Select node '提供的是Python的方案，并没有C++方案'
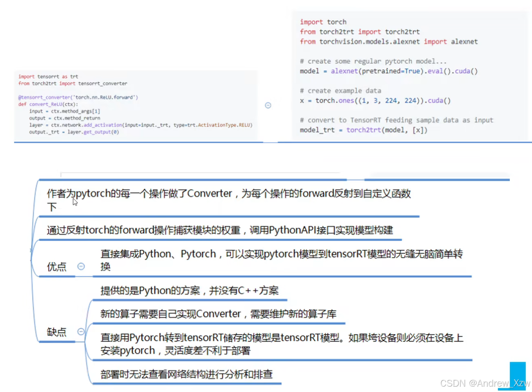This screenshot has width=532, height=392. tap(189, 290)
